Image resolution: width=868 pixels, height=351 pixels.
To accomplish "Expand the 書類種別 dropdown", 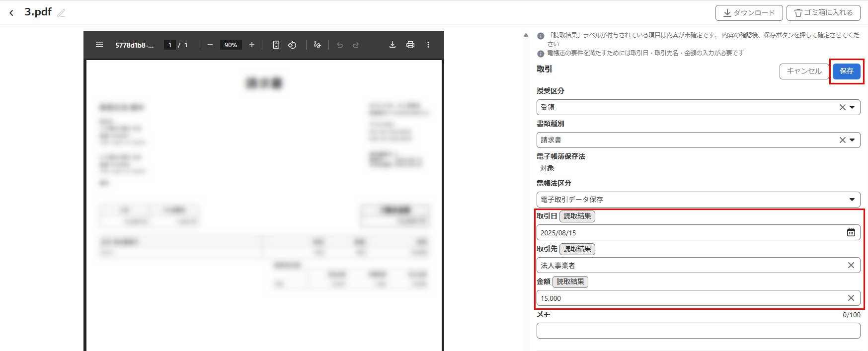I will click(x=852, y=140).
